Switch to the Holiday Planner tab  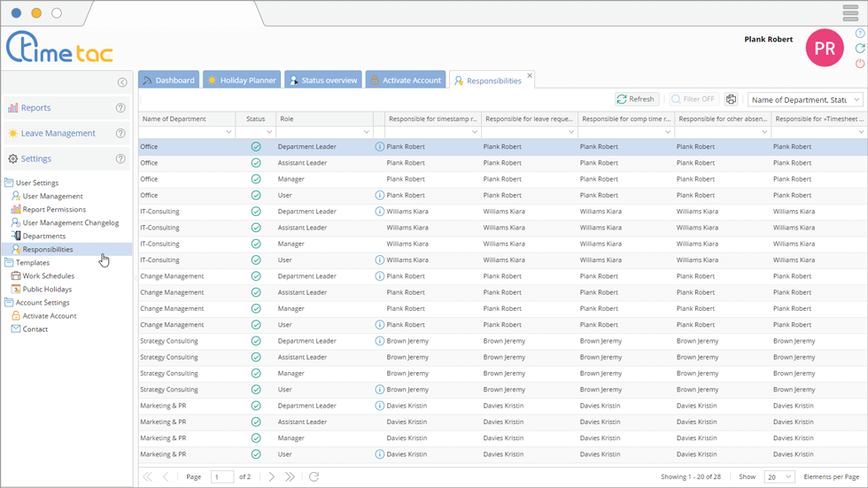(x=242, y=80)
